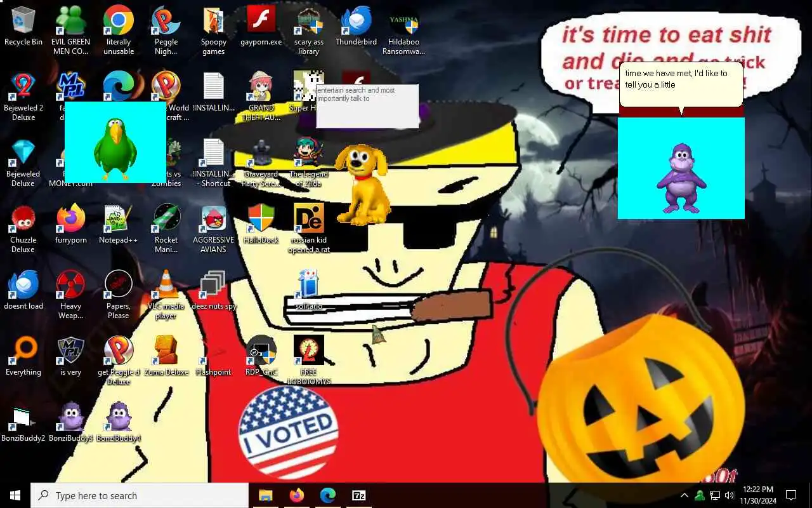Launch the solitario shortcut
Viewport: 812px width, 508px height.
pos(309,291)
